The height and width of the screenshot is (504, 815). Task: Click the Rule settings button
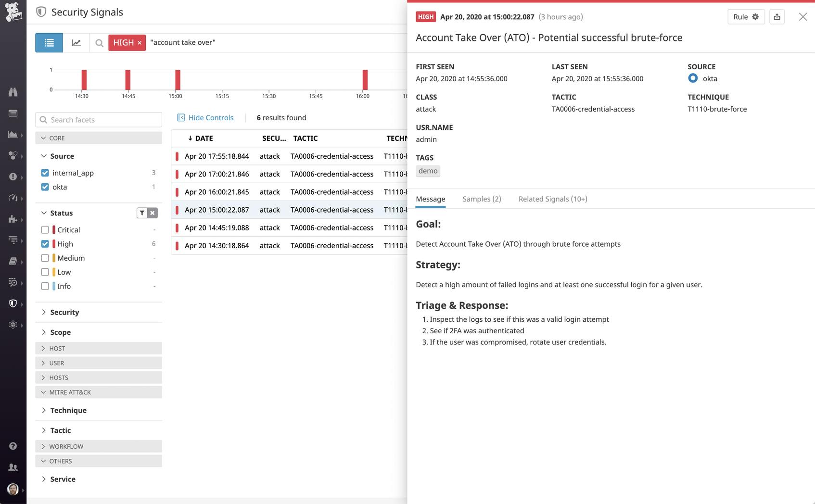click(x=746, y=16)
